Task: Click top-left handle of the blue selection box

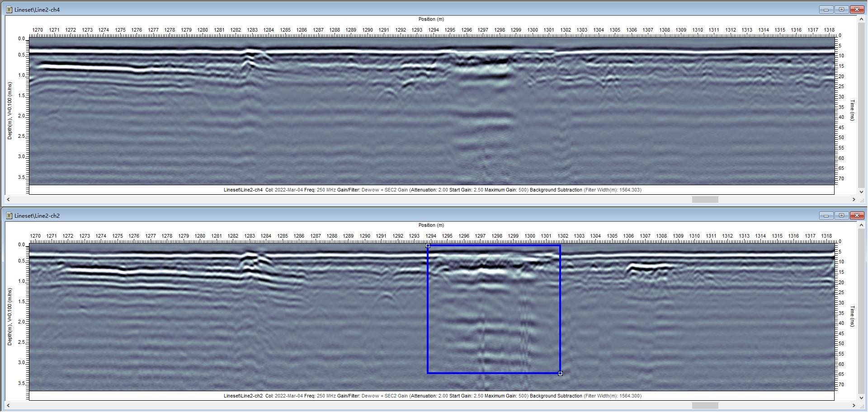Action: point(428,245)
